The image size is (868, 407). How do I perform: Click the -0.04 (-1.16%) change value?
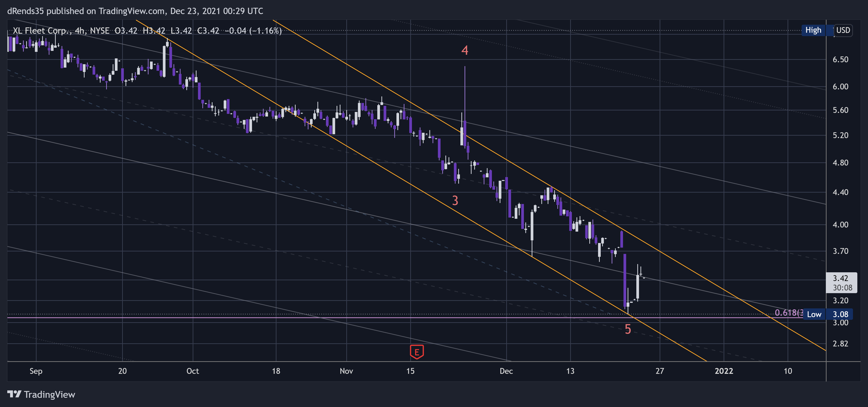(253, 31)
